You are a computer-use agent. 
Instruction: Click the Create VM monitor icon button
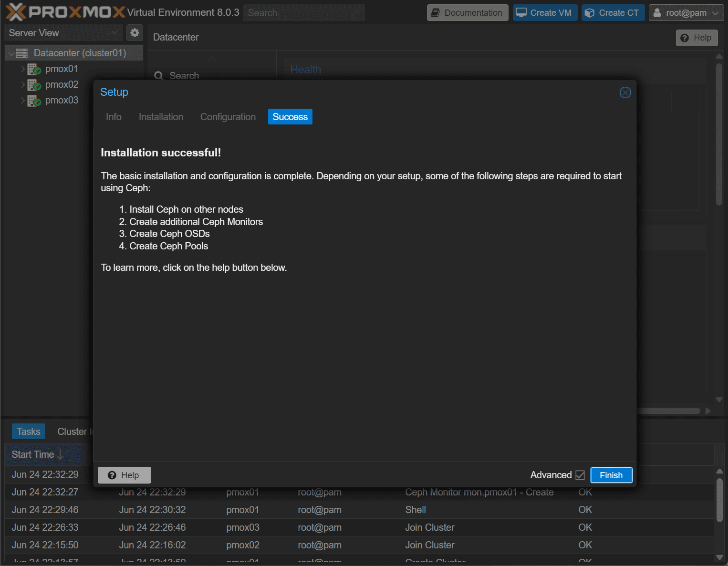pos(545,13)
